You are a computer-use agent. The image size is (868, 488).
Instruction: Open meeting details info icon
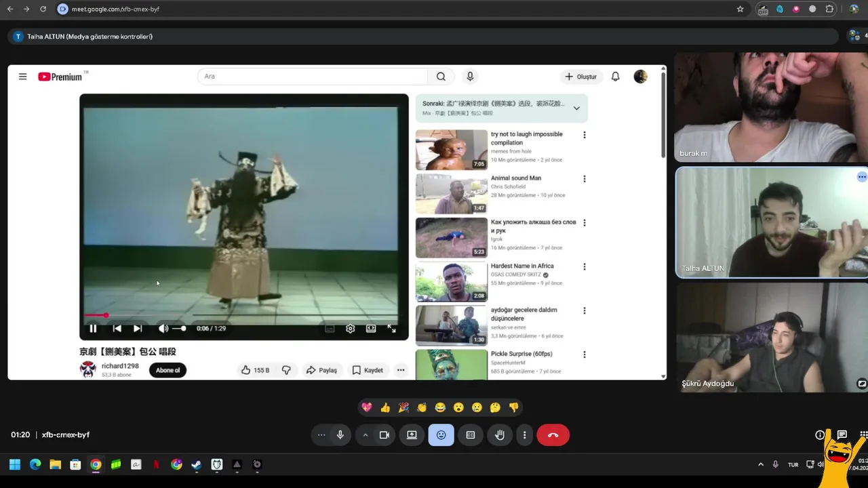tap(820, 435)
